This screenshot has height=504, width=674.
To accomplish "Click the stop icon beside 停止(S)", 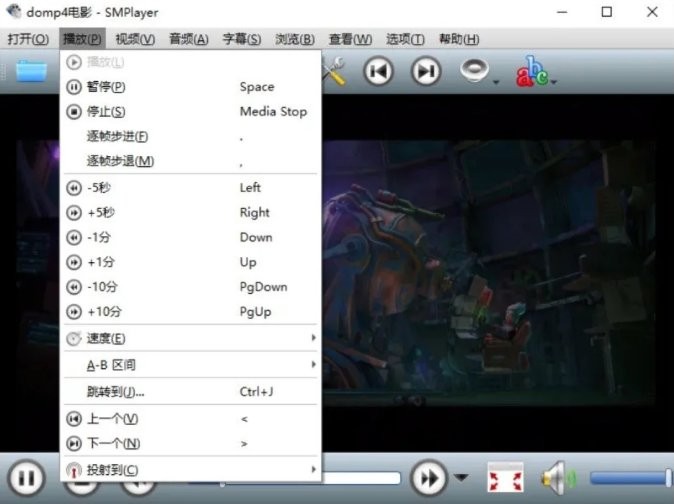I will 74,112.
